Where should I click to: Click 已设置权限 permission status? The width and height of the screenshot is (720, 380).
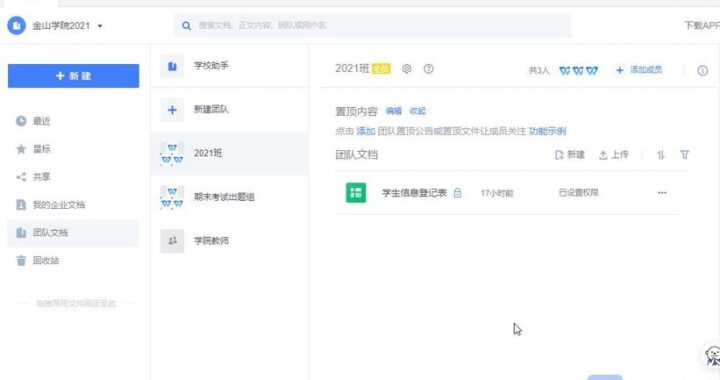tap(579, 193)
